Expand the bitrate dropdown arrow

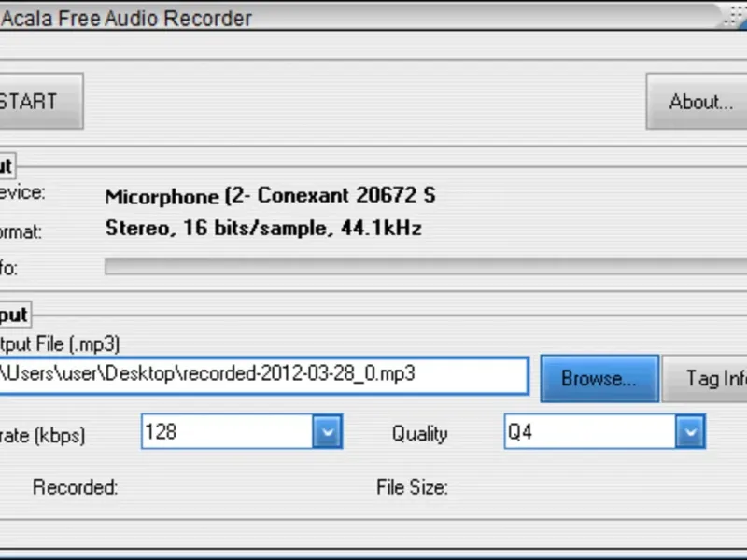pyautogui.click(x=328, y=431)
